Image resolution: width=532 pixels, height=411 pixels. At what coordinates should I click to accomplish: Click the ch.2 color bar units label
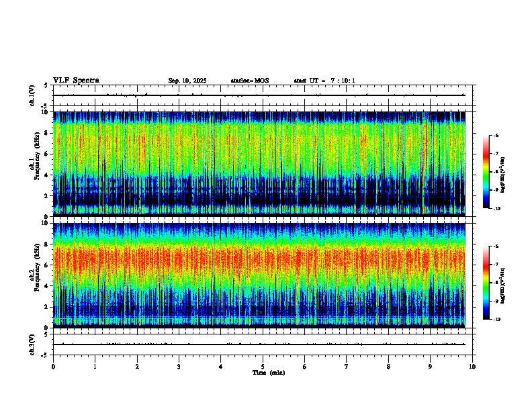[503, 285]
